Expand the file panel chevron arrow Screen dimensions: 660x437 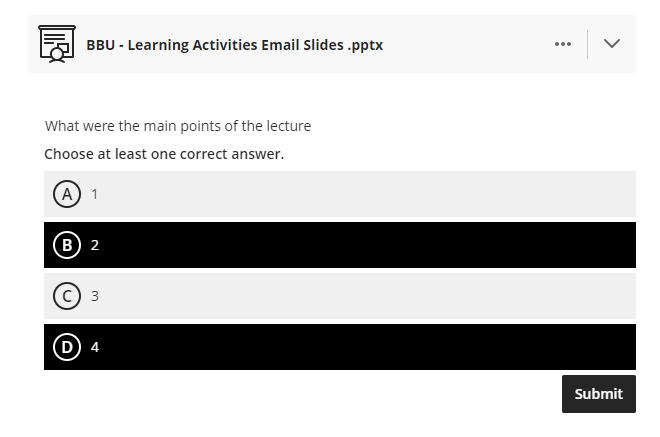point(612,44)
